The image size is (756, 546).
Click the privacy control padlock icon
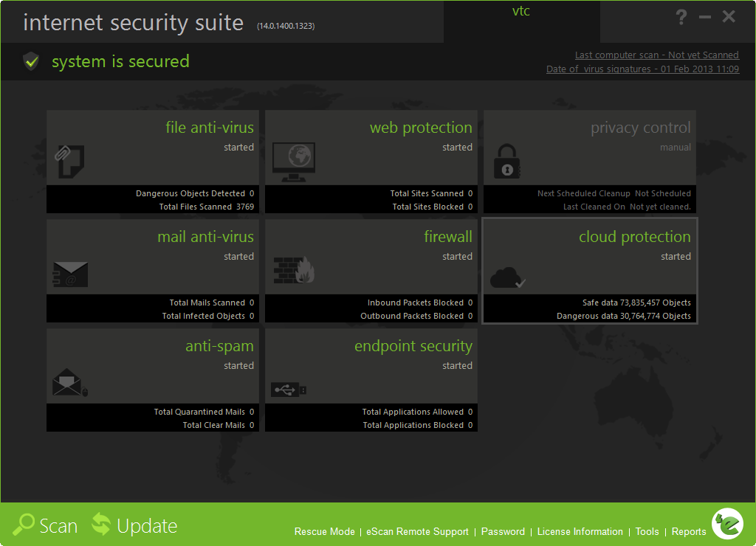(x=507, y=162)
